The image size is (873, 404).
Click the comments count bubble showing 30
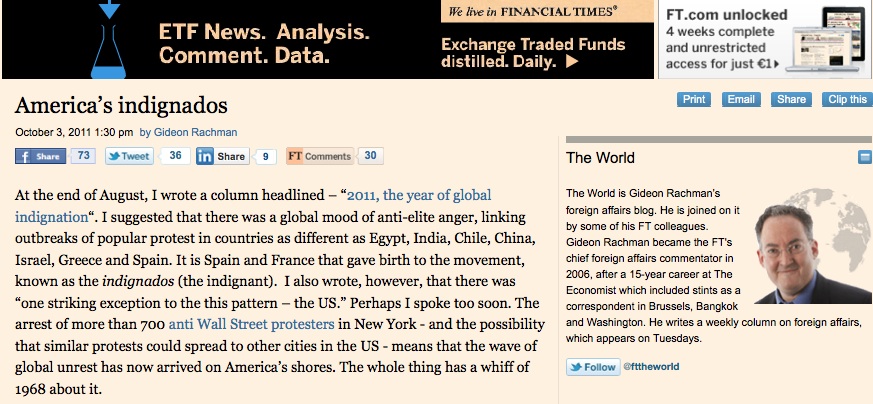tap(369, 156)
